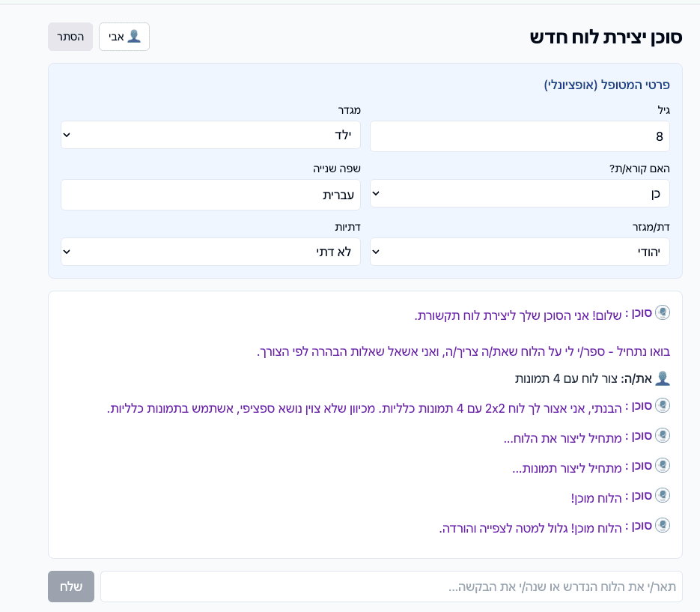Click the agent icon on the הבנתי message

663,405
